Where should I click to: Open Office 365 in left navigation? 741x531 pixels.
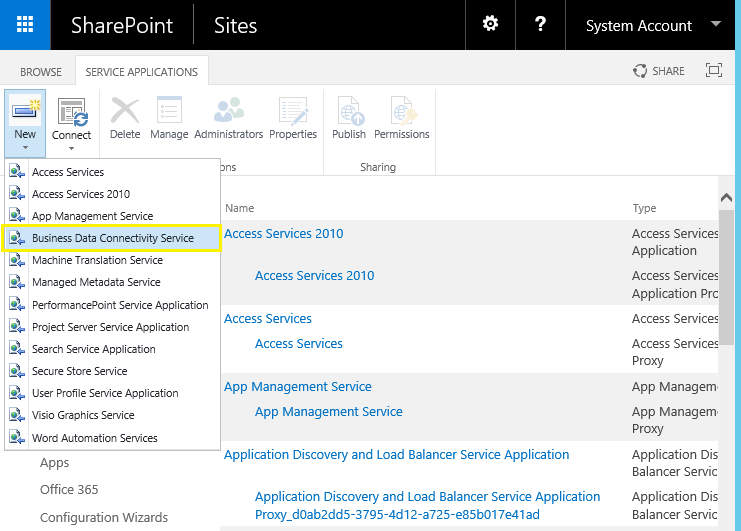(69, 489)
